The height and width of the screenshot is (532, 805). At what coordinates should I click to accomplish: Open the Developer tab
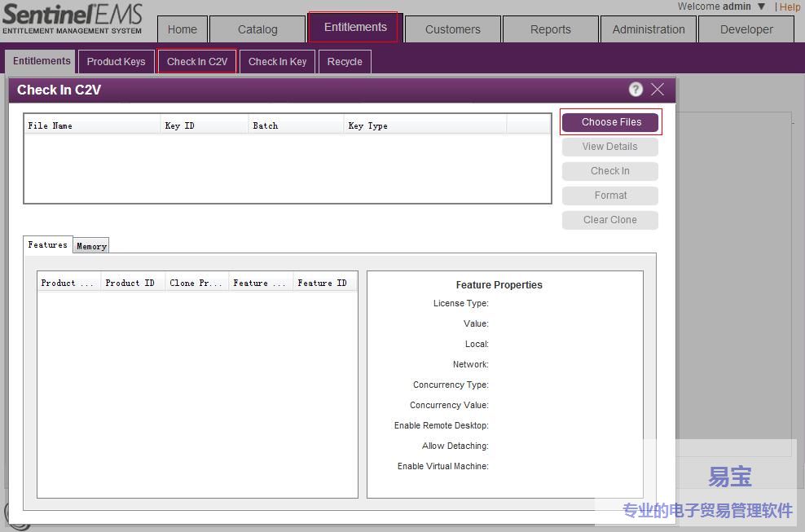(746, 29)
